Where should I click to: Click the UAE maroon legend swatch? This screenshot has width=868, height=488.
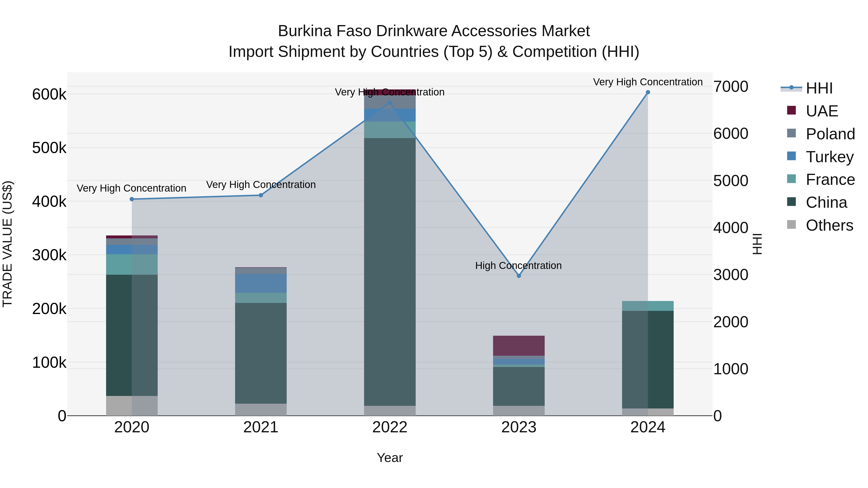pyautogui.click(x=792, y=110)
